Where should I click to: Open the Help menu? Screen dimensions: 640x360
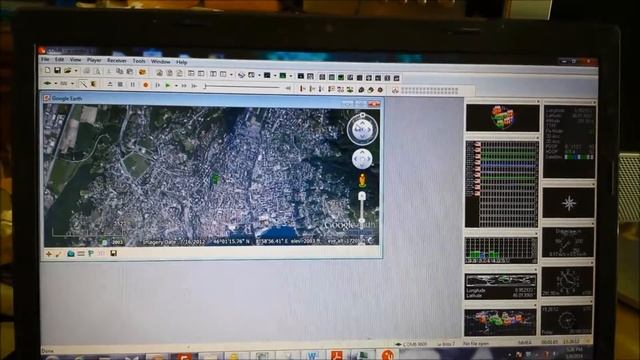point(182,62)
